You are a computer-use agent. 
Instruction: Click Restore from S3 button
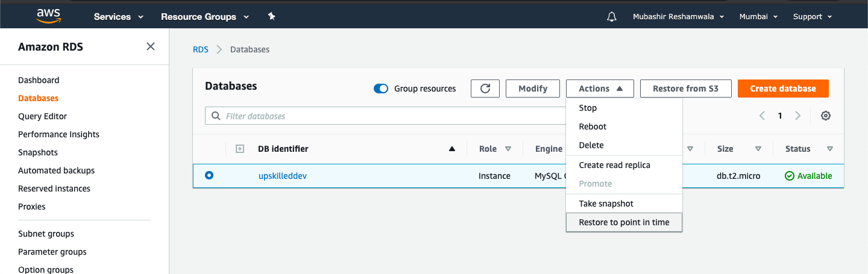(x=686, y=89)
